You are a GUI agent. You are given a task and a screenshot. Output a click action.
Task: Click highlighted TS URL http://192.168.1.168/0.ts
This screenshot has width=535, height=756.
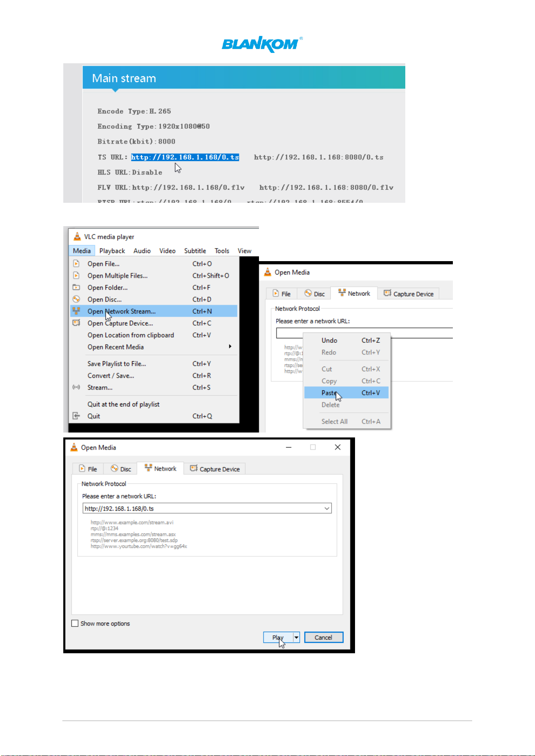click(x=185, y=157)
